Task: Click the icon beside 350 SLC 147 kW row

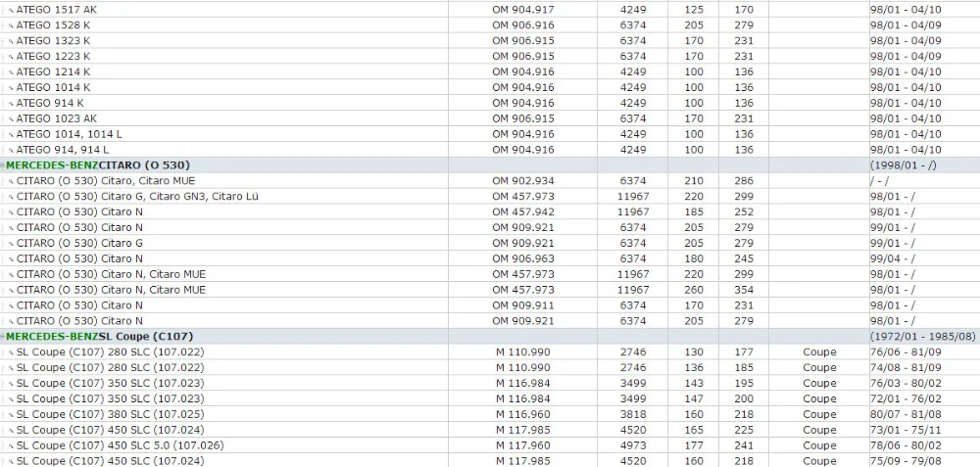Action: [11, 400]
